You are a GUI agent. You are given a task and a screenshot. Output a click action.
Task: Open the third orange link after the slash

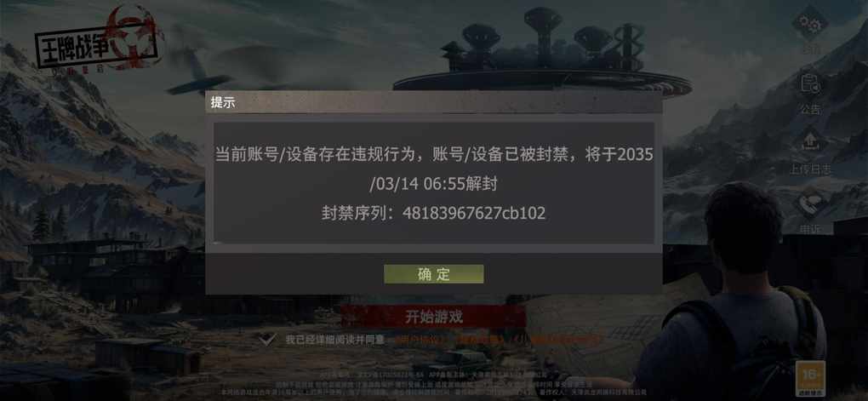pos(563,340)
